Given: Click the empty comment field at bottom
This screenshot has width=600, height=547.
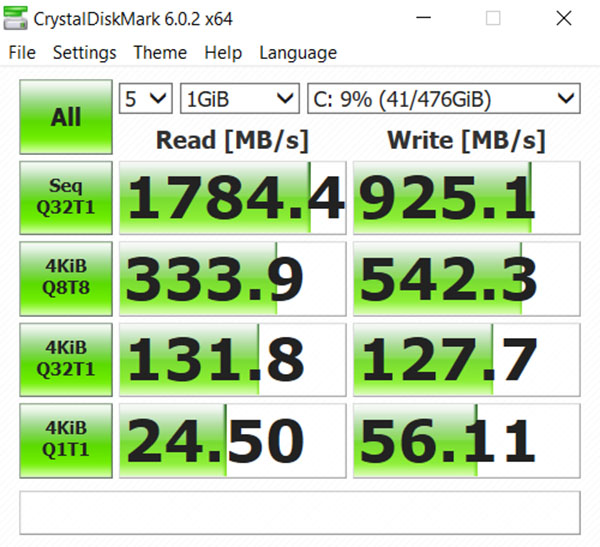Looking at the screenshot, I should (300, 513).
